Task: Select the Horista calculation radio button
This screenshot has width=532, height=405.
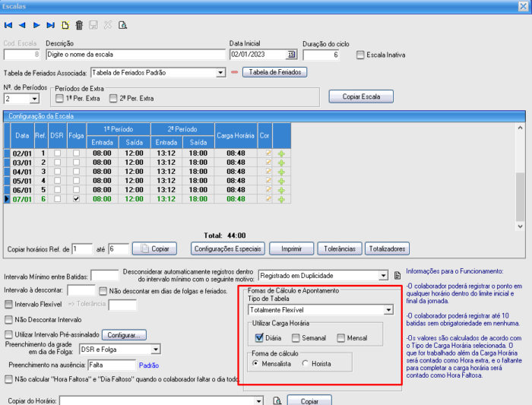Action: pyautogui.click(x=306, y=364)
